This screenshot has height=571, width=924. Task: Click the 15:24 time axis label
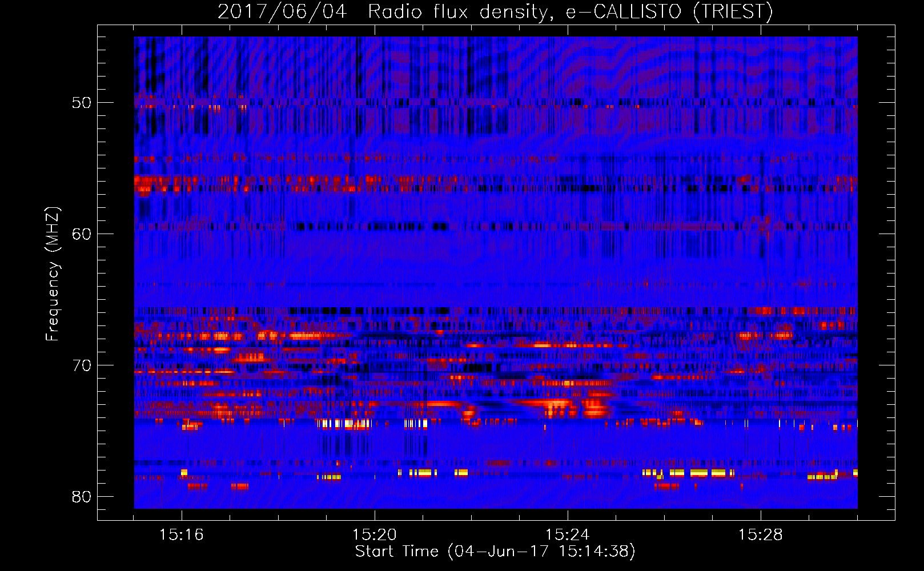(x=568, y=535)
